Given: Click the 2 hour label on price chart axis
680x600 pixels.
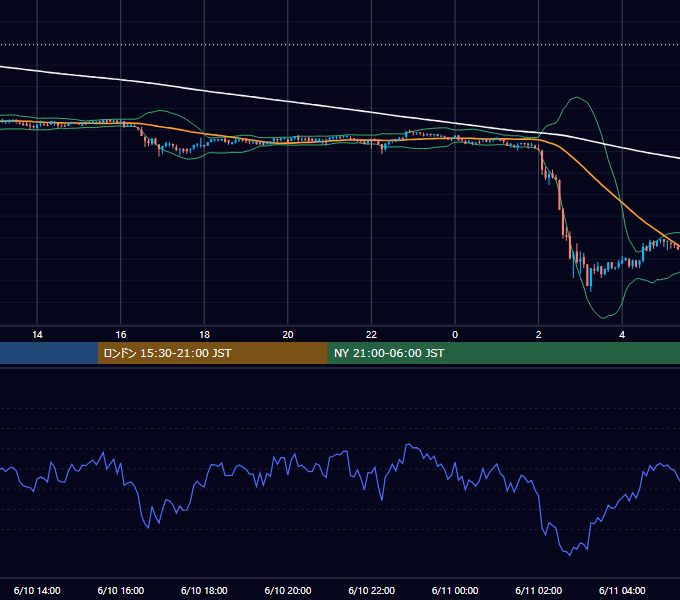Looking at the screenshot, I should pyautogui.click(x=539, y=335).
